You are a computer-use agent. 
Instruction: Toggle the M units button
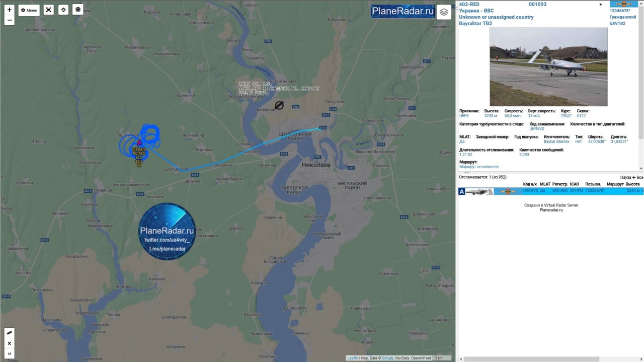point(10,353)
